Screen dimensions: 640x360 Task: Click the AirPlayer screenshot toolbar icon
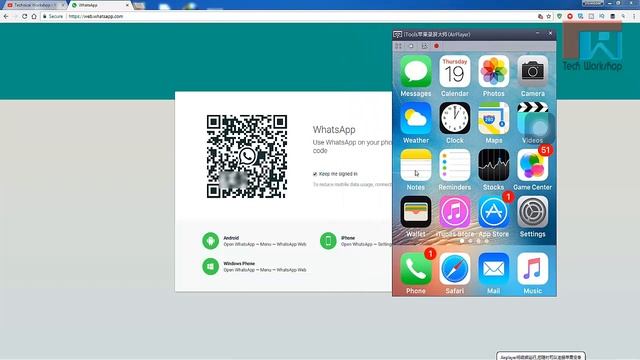(x=424, y=46)
